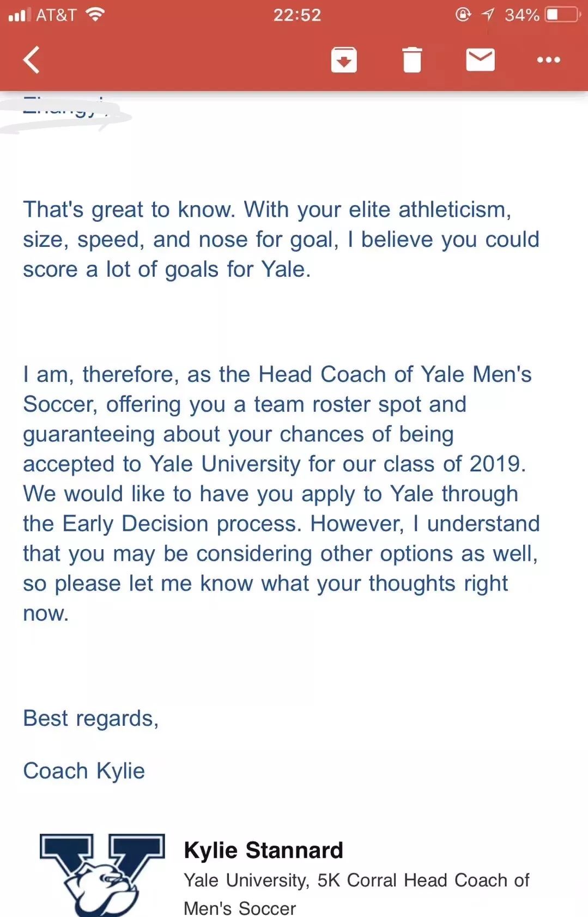The image size is (588, 917).
Task: Tap the paragraph starting 'That's great to know'
Action: click(x=281, y=240)
